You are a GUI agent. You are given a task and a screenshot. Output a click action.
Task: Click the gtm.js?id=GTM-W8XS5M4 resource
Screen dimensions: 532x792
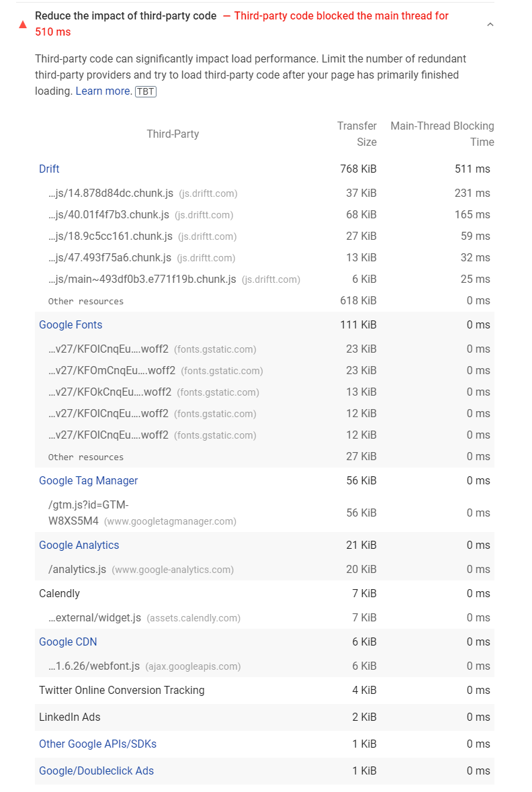click(142, 513)
